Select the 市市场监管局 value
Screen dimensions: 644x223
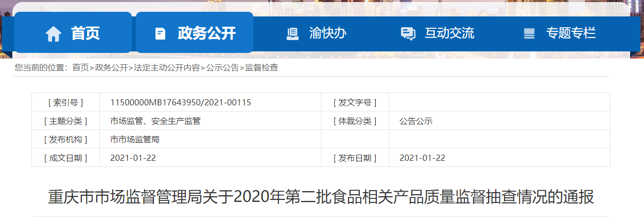[x=135, y=139]
